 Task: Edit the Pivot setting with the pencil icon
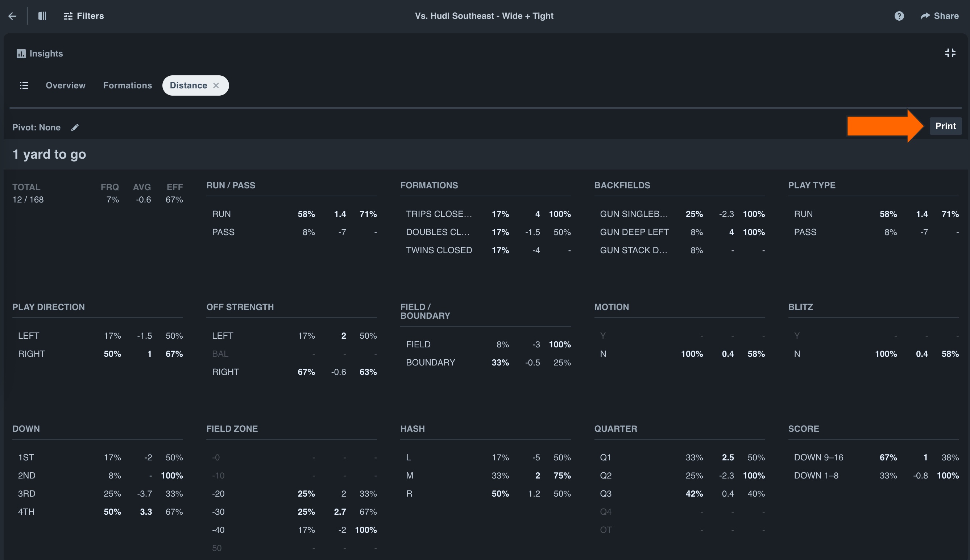(75, 127)
